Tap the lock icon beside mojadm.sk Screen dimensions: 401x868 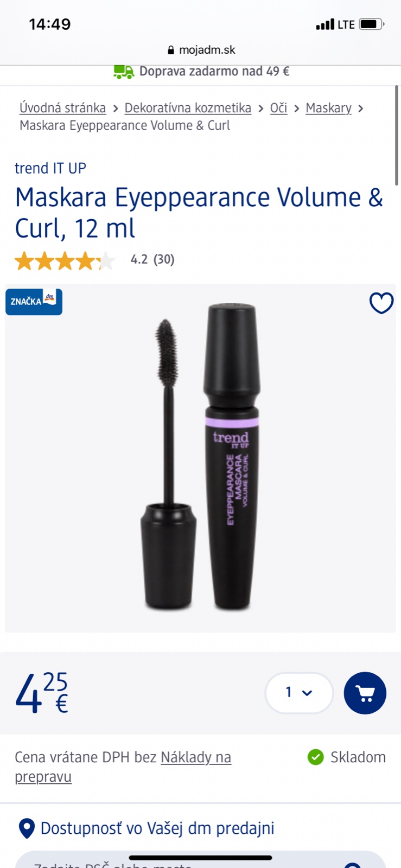(x=171, y=50)
